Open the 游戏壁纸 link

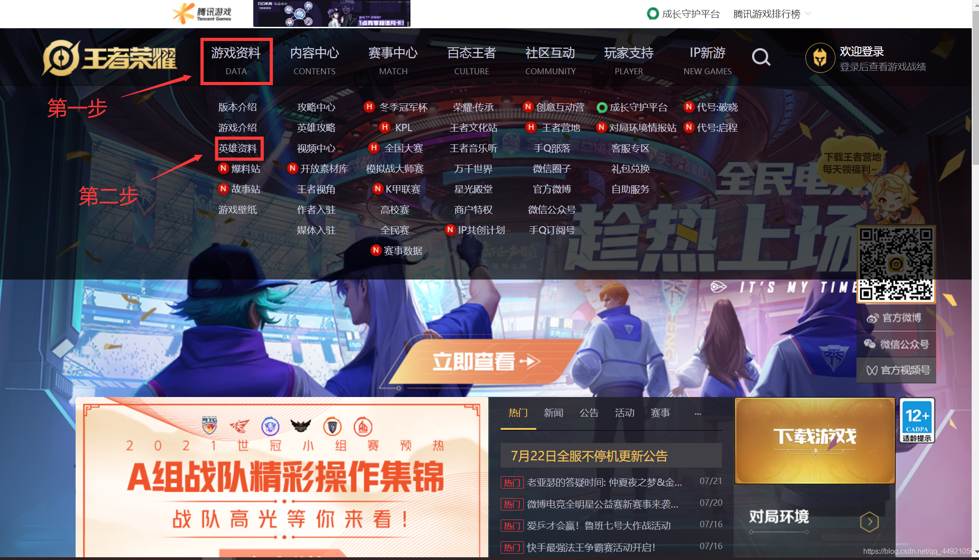(237, 209)
